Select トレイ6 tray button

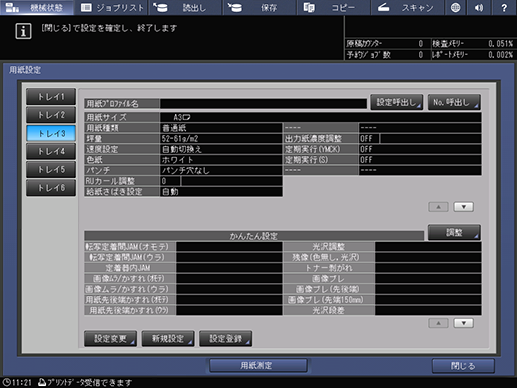(51, 188)
